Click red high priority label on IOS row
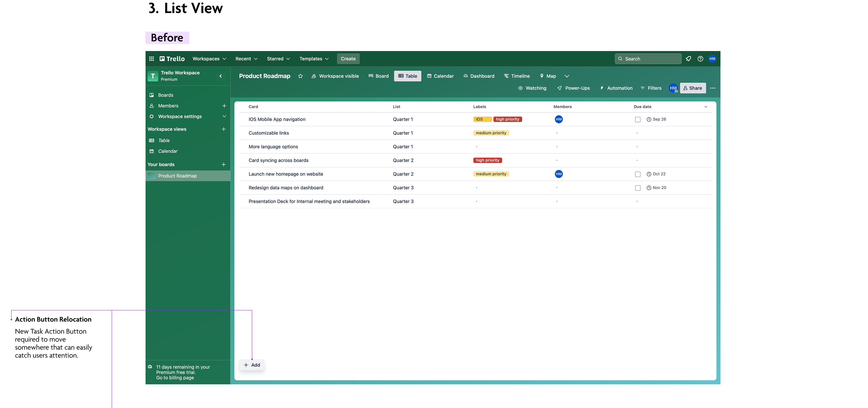868x408 pixels. point(507,119)
